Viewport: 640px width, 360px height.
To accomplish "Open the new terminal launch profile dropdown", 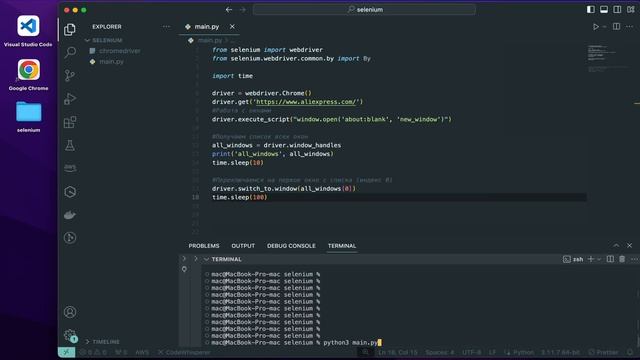I will coord(599,259).
